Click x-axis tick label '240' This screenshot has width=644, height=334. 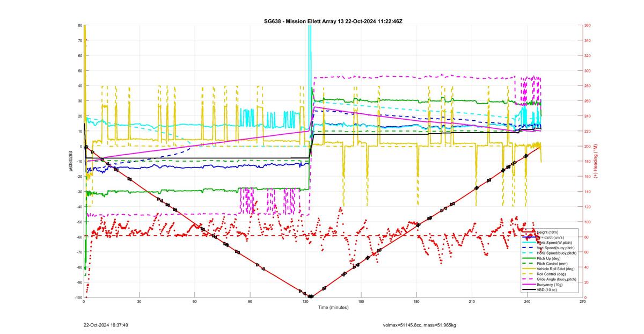pyautogui.click(x=527, y=301)
